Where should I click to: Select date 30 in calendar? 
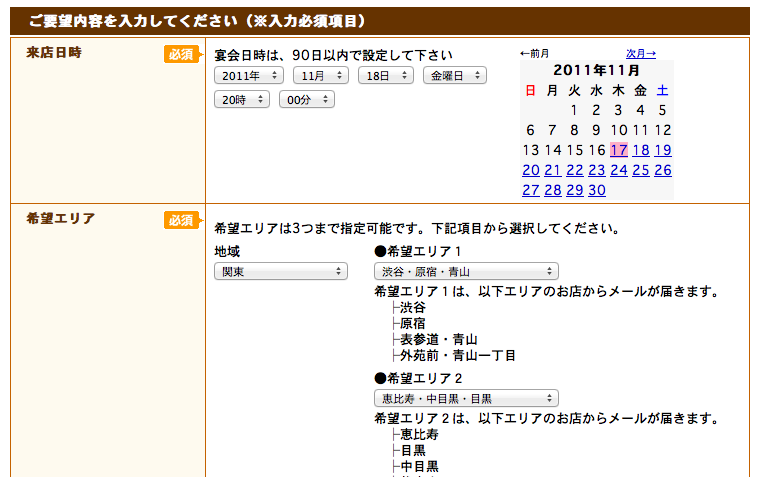click(x=597, y=190)
